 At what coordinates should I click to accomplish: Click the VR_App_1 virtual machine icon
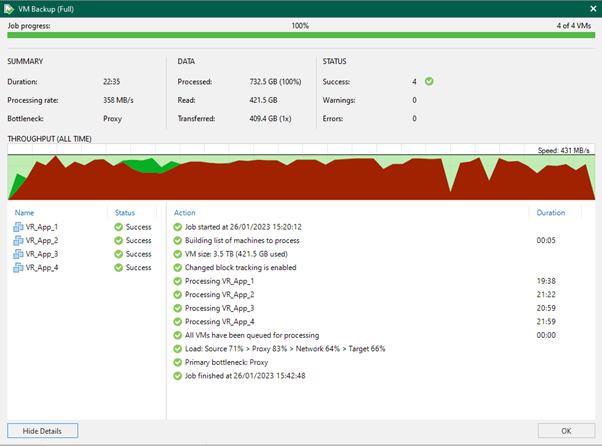point(18,227)
